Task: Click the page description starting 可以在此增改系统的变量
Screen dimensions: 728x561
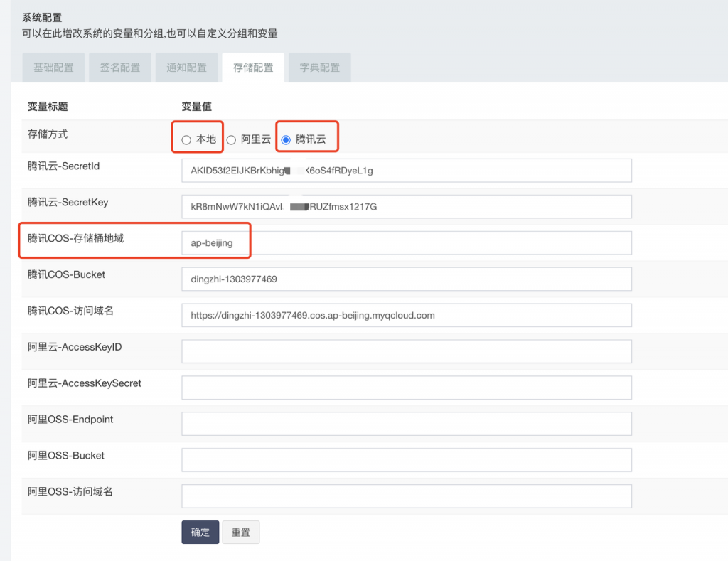Action: coord(149,33)
